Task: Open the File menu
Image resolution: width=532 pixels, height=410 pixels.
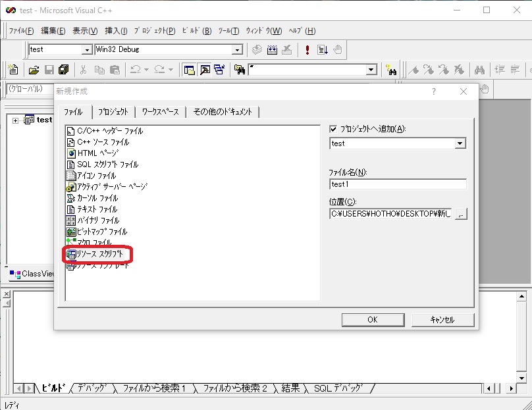Action: (x=21, y=31)
